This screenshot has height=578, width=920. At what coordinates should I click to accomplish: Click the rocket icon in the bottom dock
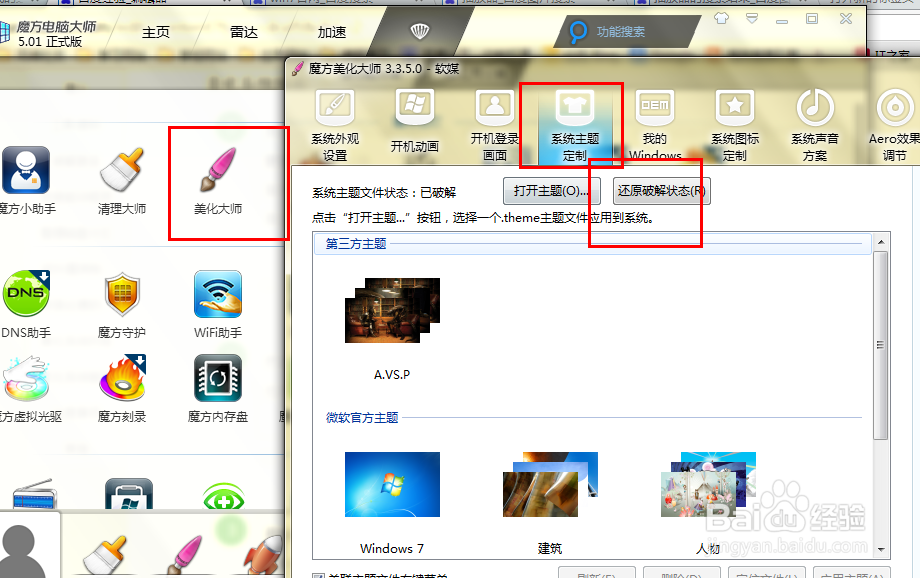(x=264, y=556)
